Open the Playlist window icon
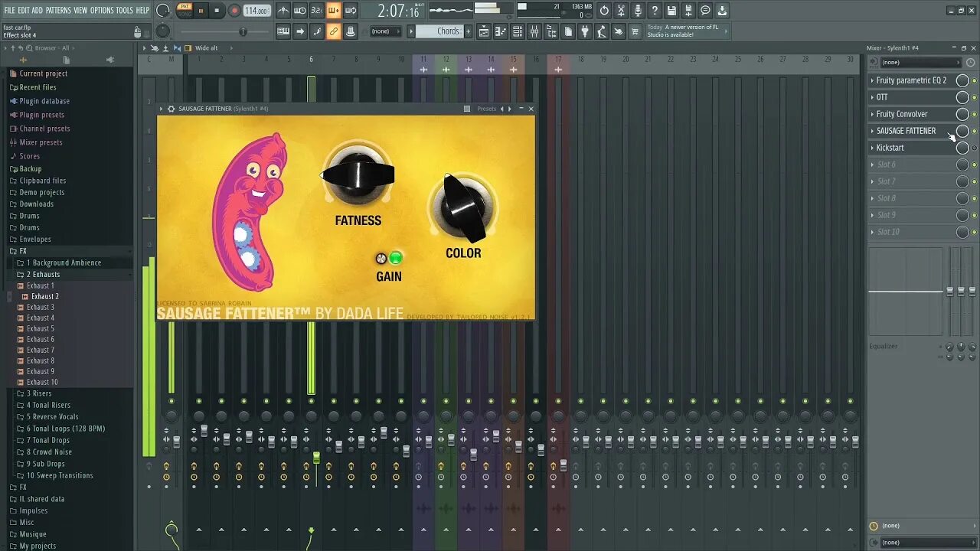This screenshot has width=980, height=551. coord(484,31)
